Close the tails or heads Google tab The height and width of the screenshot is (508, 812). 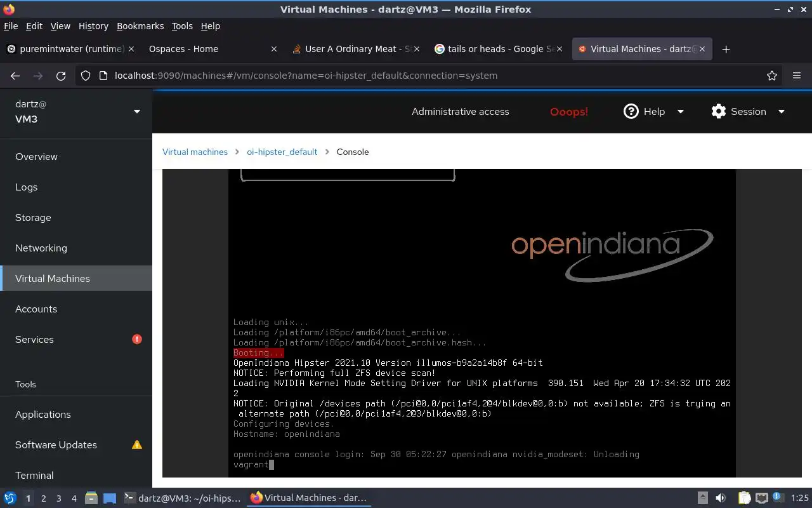559,49
